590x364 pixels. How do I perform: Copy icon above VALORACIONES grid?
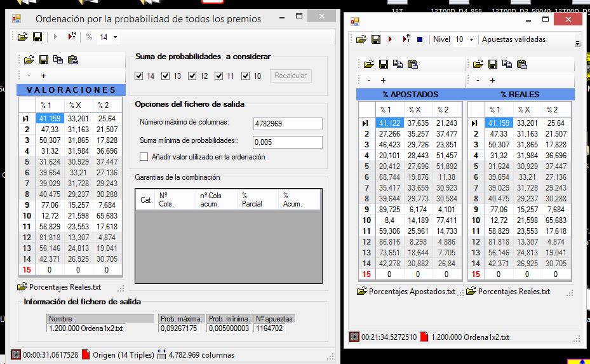click(x=58, y=60)
